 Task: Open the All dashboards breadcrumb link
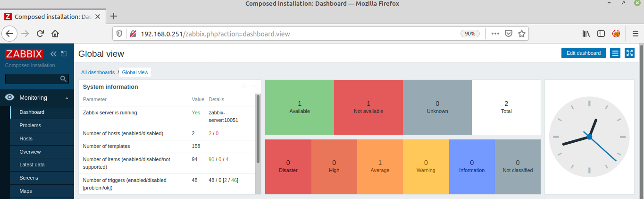coord(98,72)
